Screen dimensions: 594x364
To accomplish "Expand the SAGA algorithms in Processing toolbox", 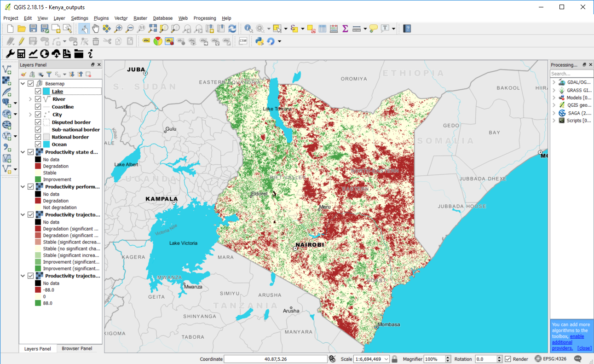I will 554,113.
